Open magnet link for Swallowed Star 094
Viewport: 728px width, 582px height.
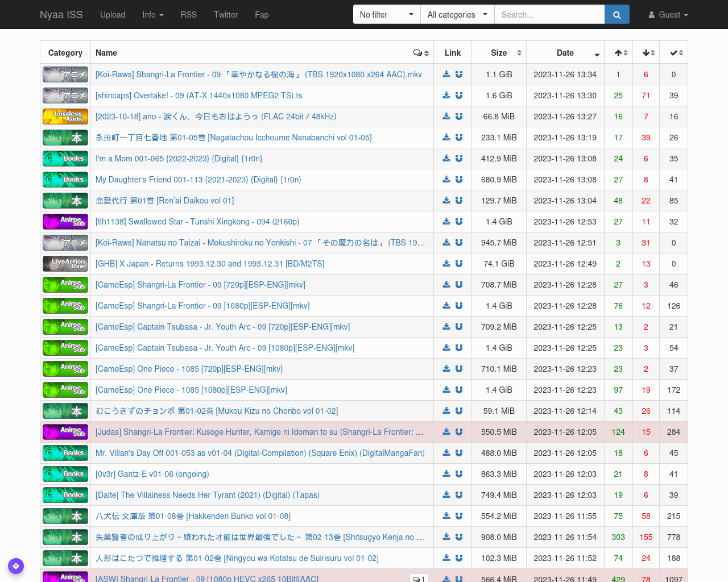pyautogui.click(x=459, y=222)
